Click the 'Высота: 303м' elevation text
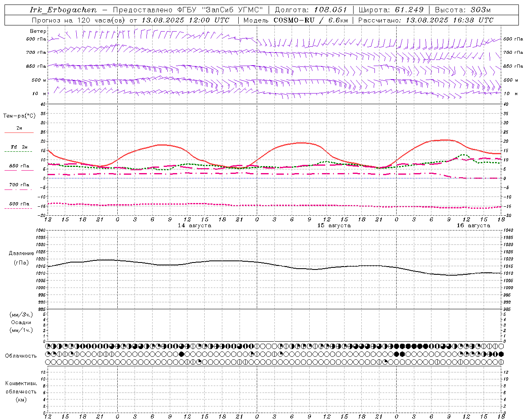 click(x=463, y=10)
